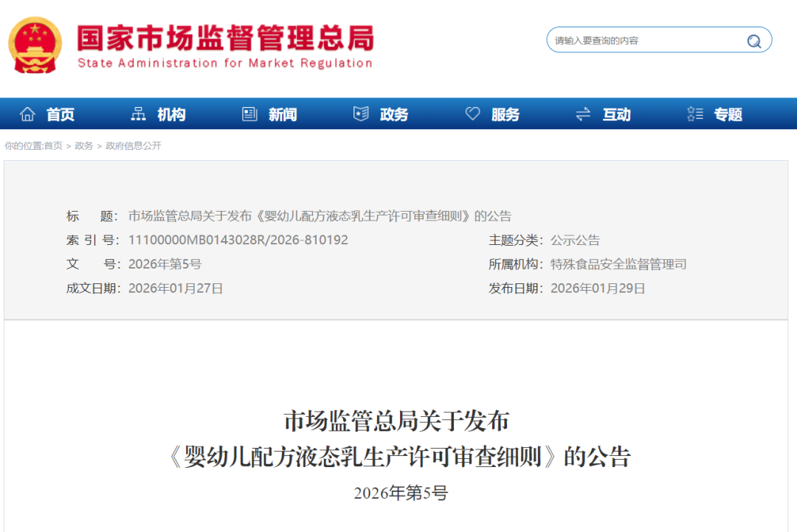This screenshot has width=797, height=532.
Task: Select 专题 in the navigation bar
Action: [728, 114]
